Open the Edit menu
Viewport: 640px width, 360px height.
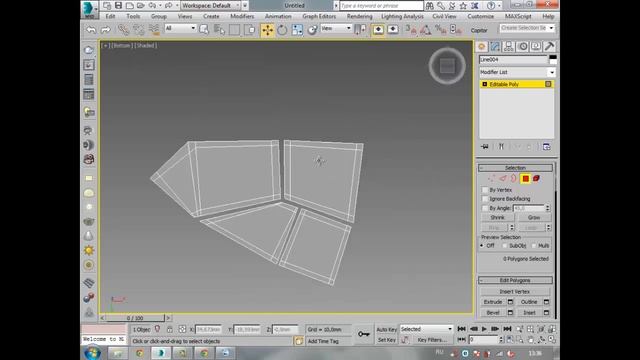110,16
